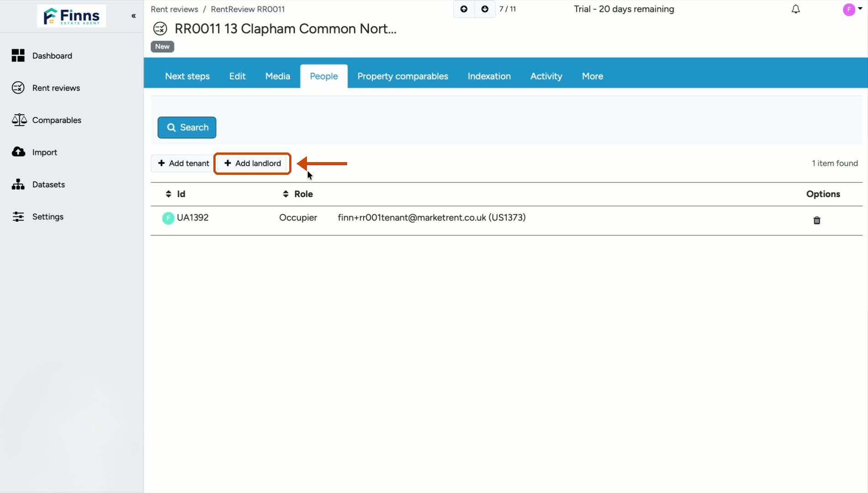Open Settings in the sidebar

click(x=48, y=216)
